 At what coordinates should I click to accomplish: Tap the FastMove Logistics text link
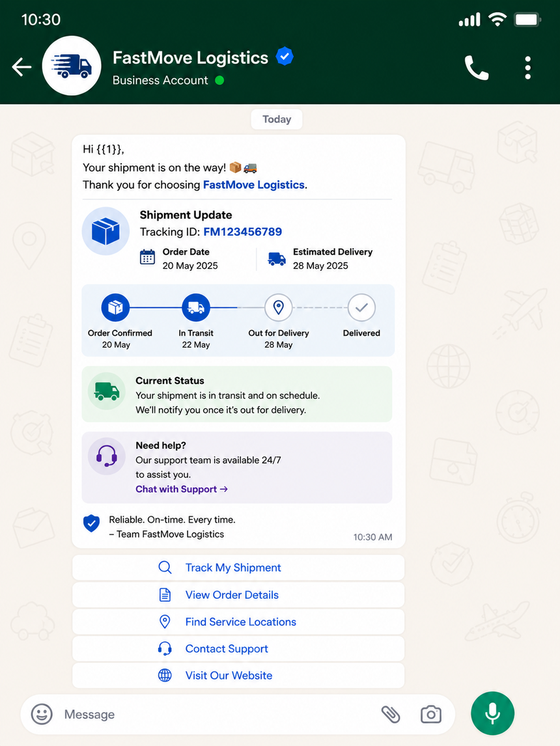coord(253,185)
